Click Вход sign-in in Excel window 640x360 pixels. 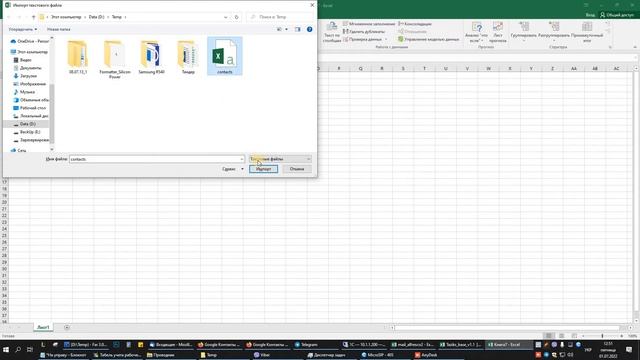pyautogui.click(x=590, y=15)
